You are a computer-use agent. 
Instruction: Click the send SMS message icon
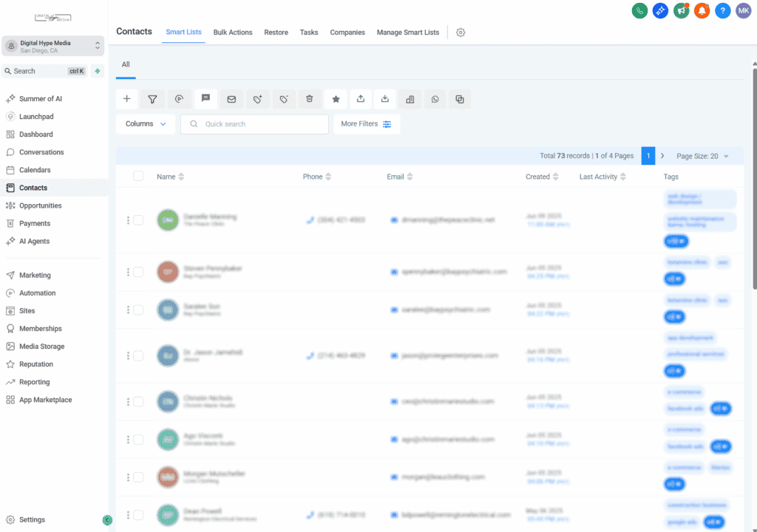coord(206,98)
